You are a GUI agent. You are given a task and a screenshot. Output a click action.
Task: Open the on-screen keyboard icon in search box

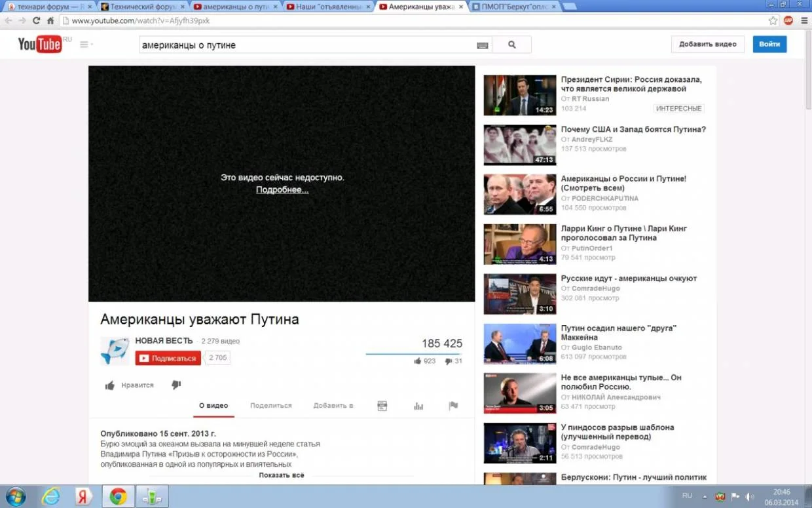pyautogui.click(x=483, y=45)
